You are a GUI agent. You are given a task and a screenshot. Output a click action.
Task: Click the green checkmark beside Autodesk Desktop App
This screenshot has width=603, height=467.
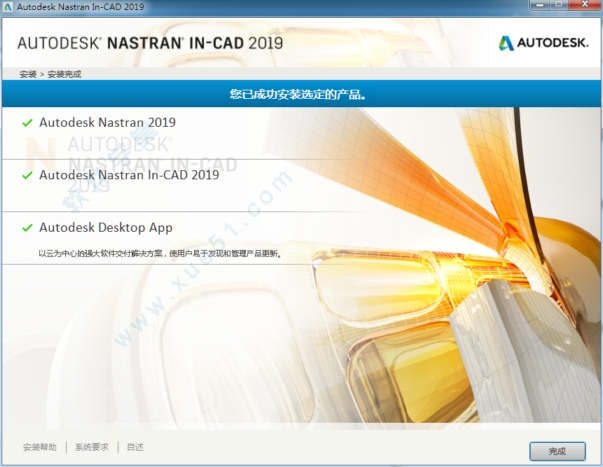[27, 228]
